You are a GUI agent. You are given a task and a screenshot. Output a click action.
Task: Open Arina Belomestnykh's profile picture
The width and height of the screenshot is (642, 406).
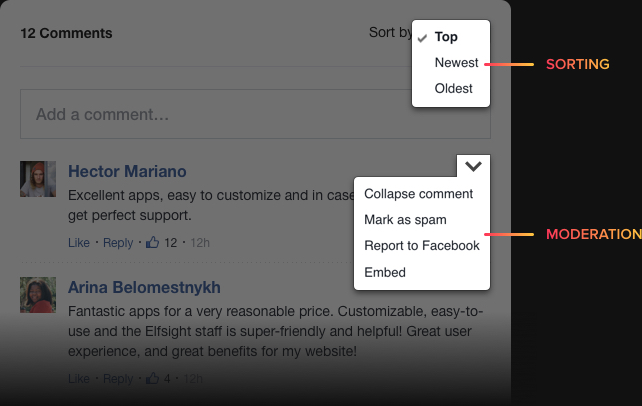coord(38,295)
